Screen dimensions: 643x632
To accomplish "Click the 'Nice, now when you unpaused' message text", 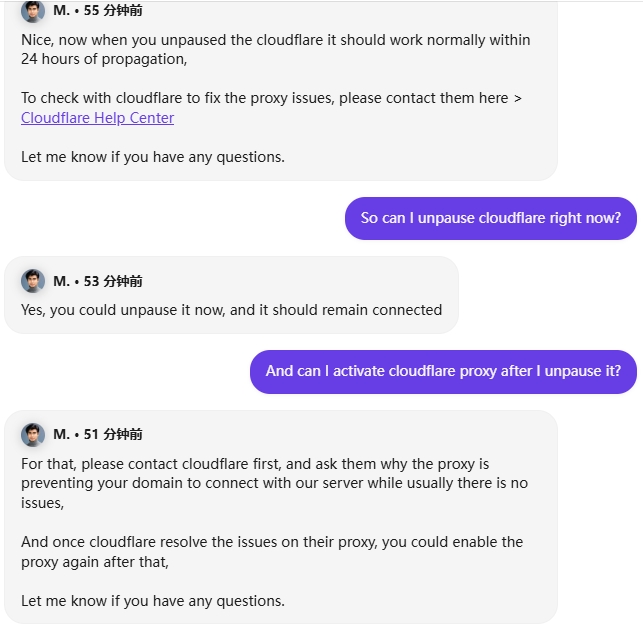I will (x=276, y=40).
